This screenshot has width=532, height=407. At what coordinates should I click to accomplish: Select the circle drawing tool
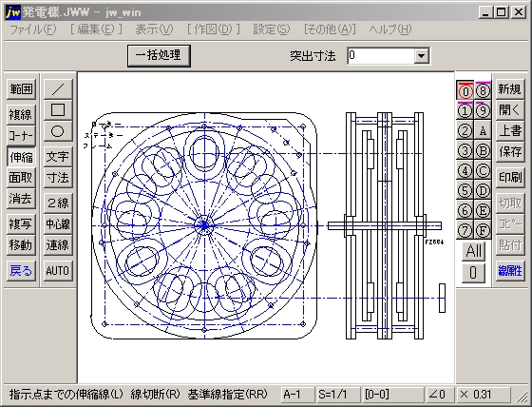(58, 131)
